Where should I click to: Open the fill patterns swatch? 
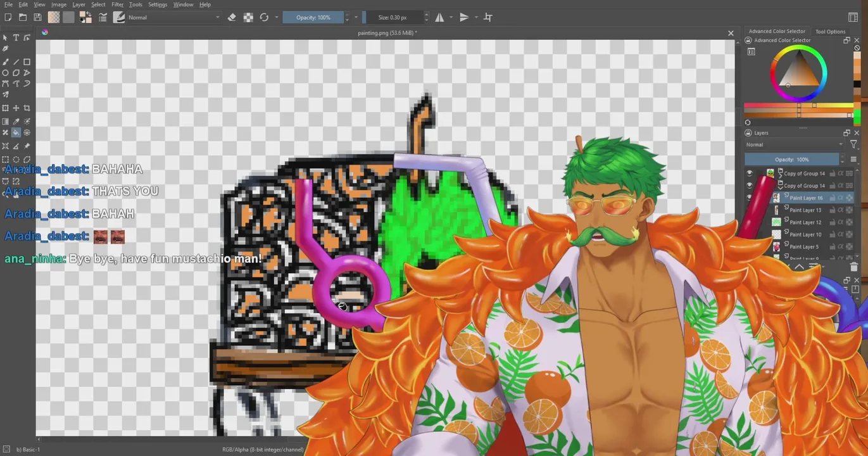click(x=68, y=17)
